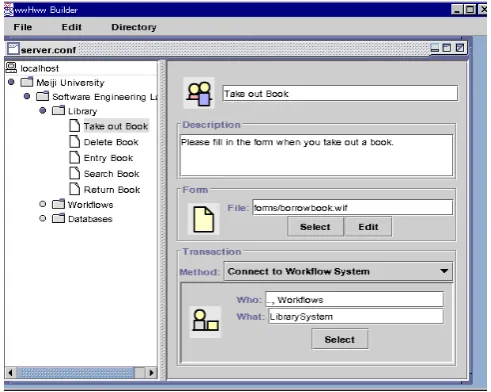Select Return Book in tree
The image size is (491, 392).
coord(112,190)
